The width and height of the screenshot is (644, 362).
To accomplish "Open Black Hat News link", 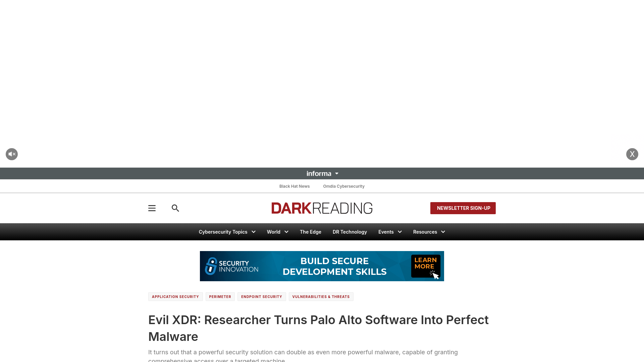I will (x=294, y=186).
